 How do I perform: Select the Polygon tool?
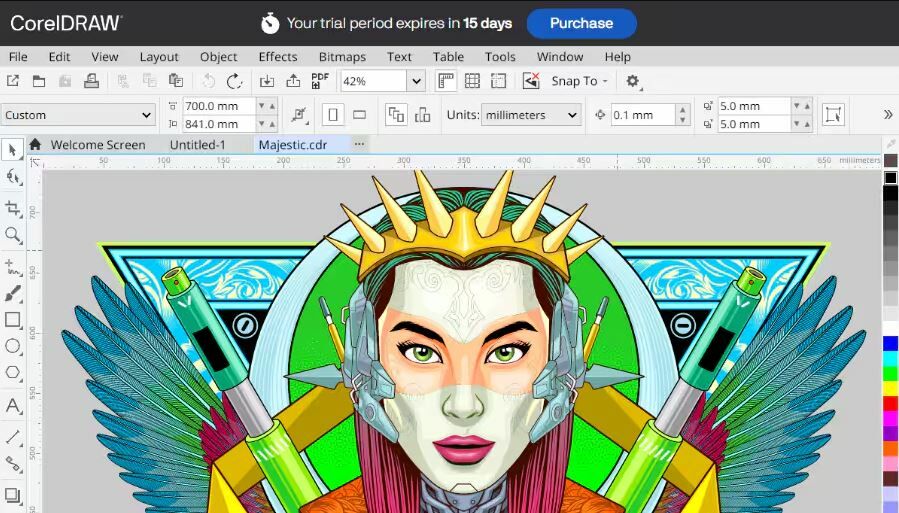pos(12,373)
